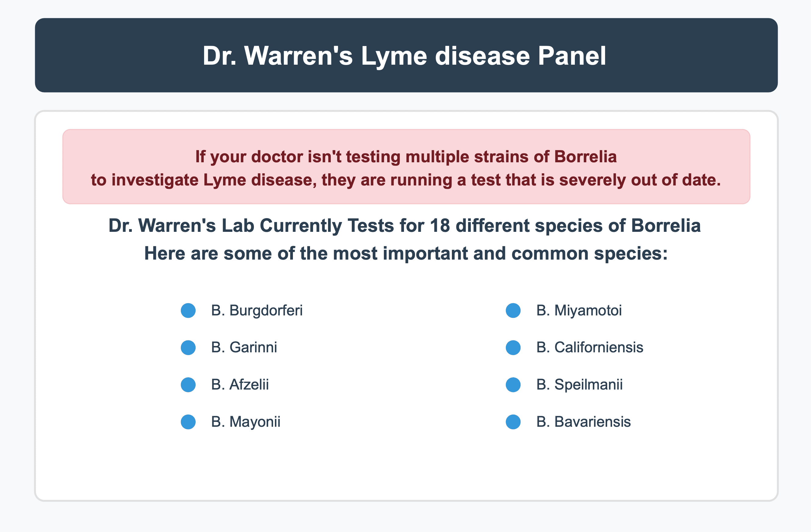Select the B. Garinni text
Screen dimensions: 811x532
[x=244, y=348]
